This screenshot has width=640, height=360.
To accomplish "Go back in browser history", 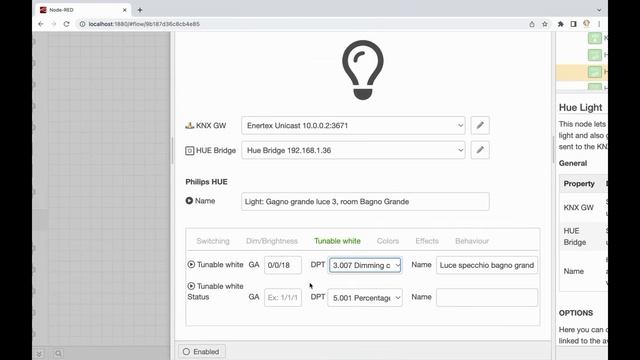I will [40, 24].
